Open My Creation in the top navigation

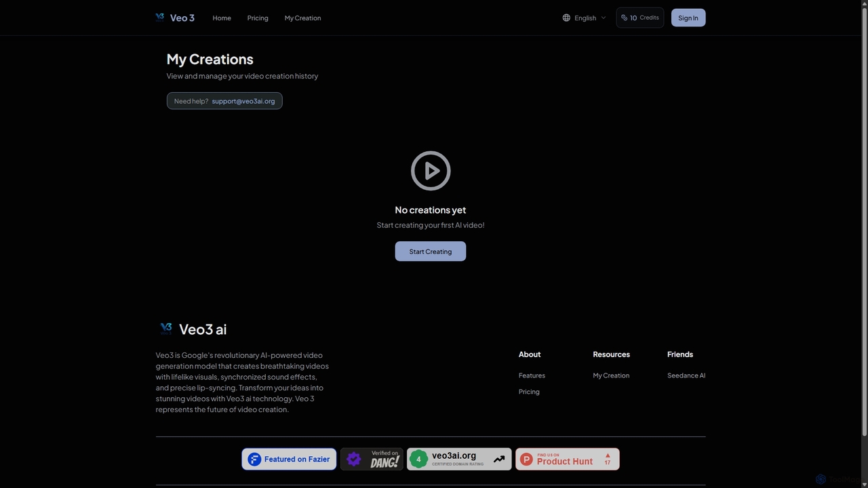coord(303,18)
